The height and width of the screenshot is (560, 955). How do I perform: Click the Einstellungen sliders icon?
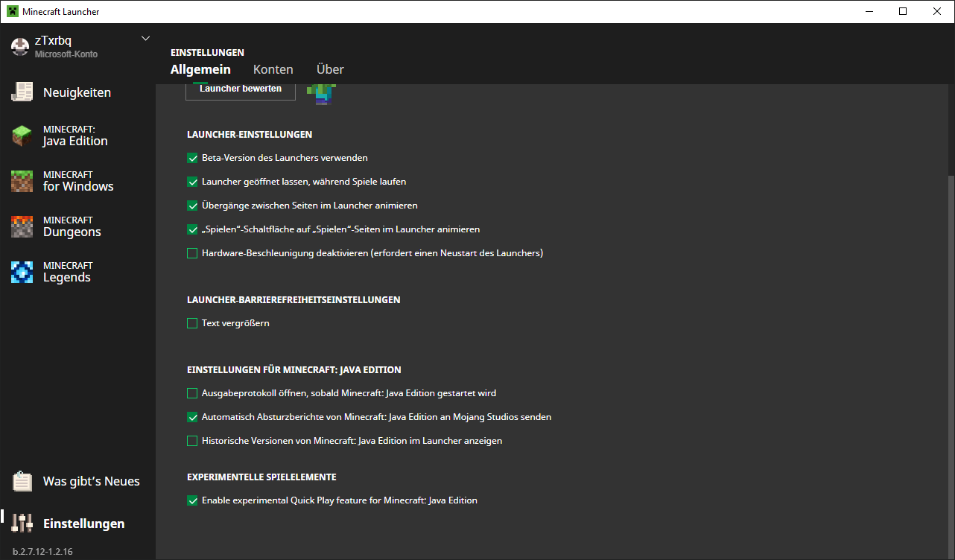(x=22, y=524)
